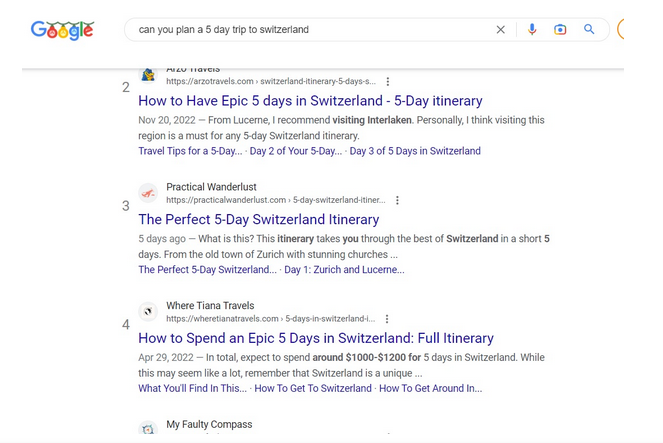Open "The Perfect 5-Day Switzerland Itinerary" result
Screen dimensions: 663x443
click(x=259, y=220)
